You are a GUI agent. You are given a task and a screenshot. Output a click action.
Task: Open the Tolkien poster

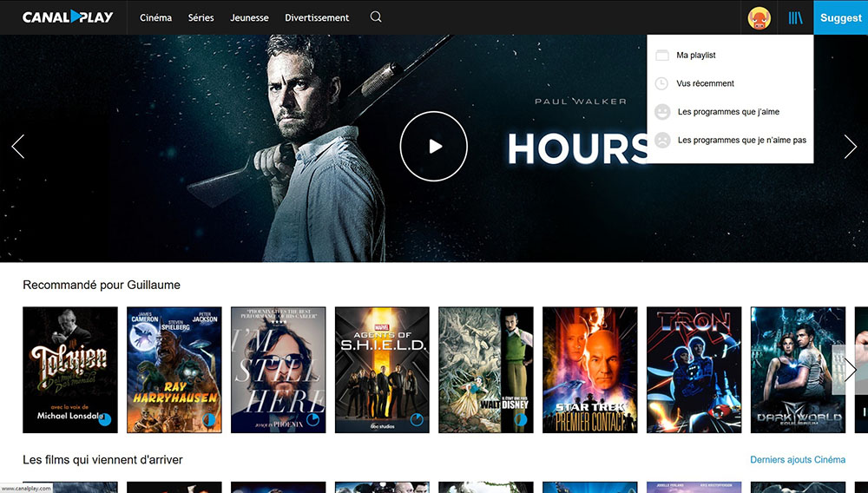70,370
